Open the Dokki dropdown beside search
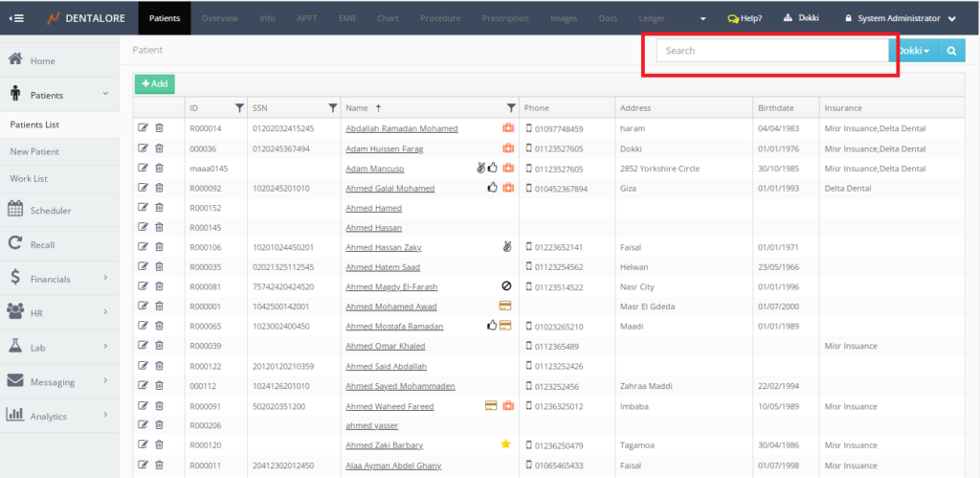The height and width of the screenshot is (478, 980). 914,51
